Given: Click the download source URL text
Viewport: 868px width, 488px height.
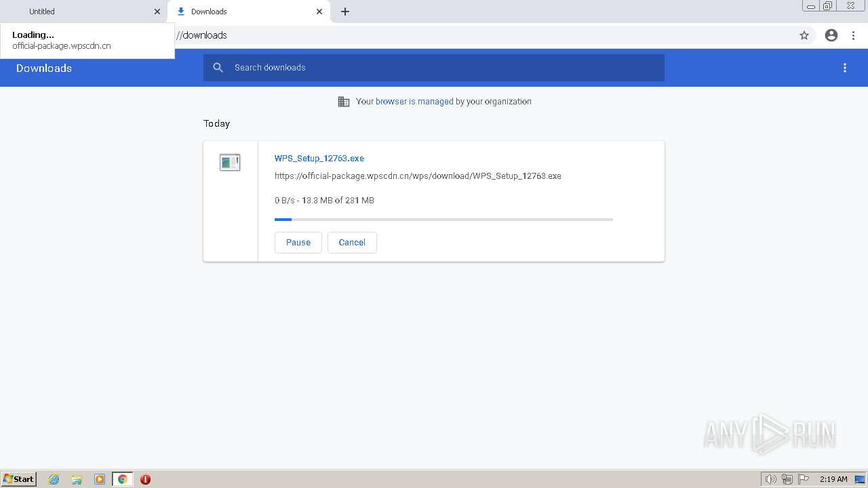Looking at the screenshot, I should pyautogui.click(x=418, y=176).
